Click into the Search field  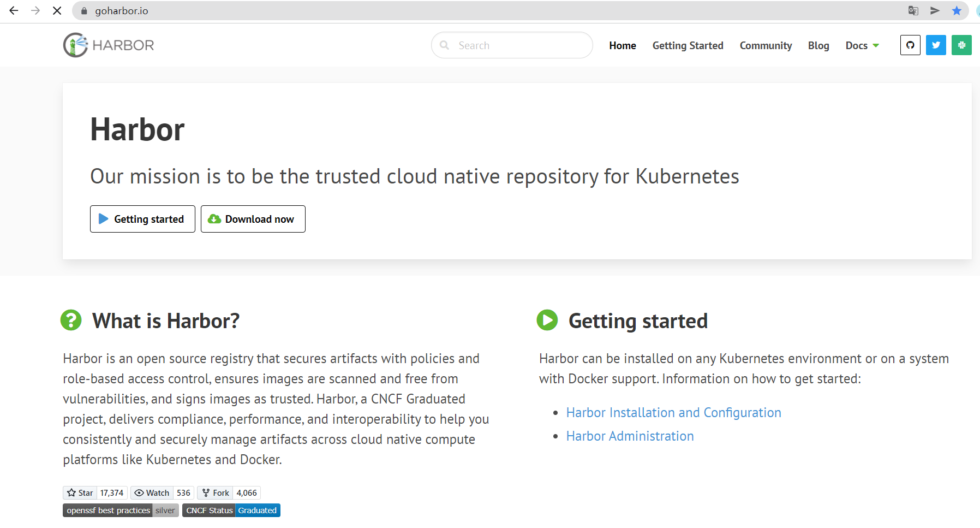[x=512, y=45]
